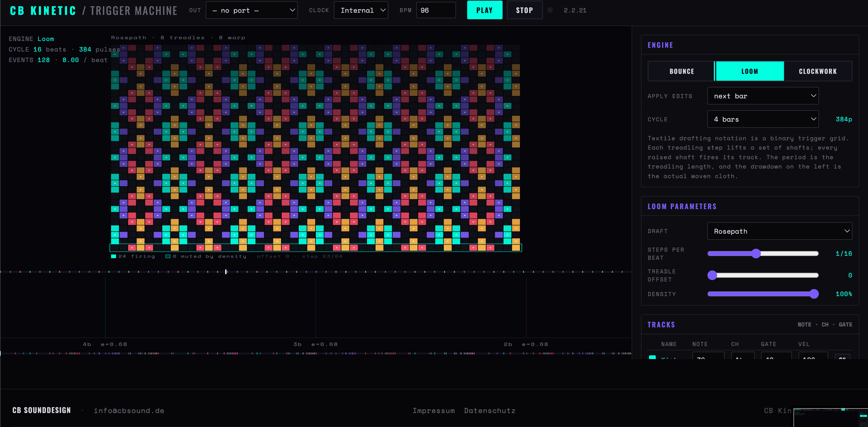Adjust the STEPS PER BEAT slider

point(763,254)
